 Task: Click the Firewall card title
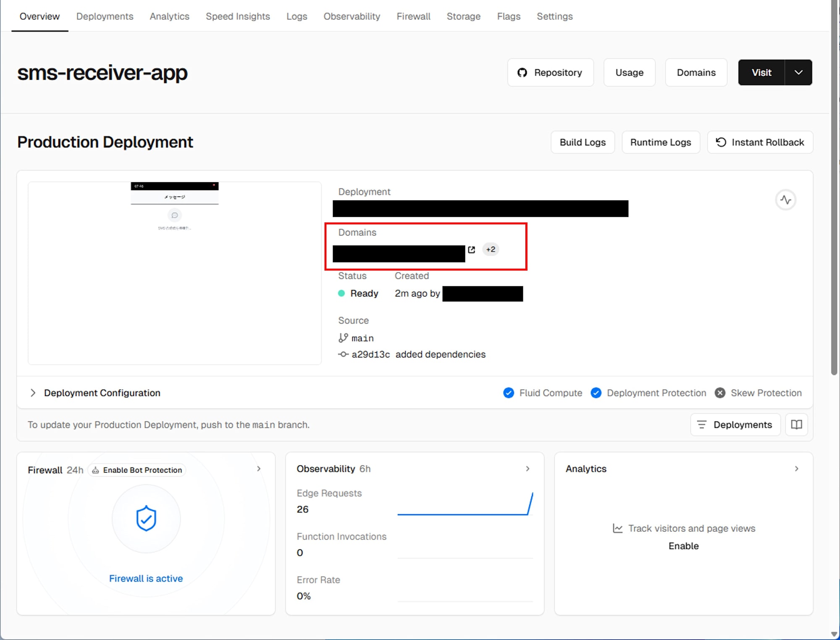[45, 470]
